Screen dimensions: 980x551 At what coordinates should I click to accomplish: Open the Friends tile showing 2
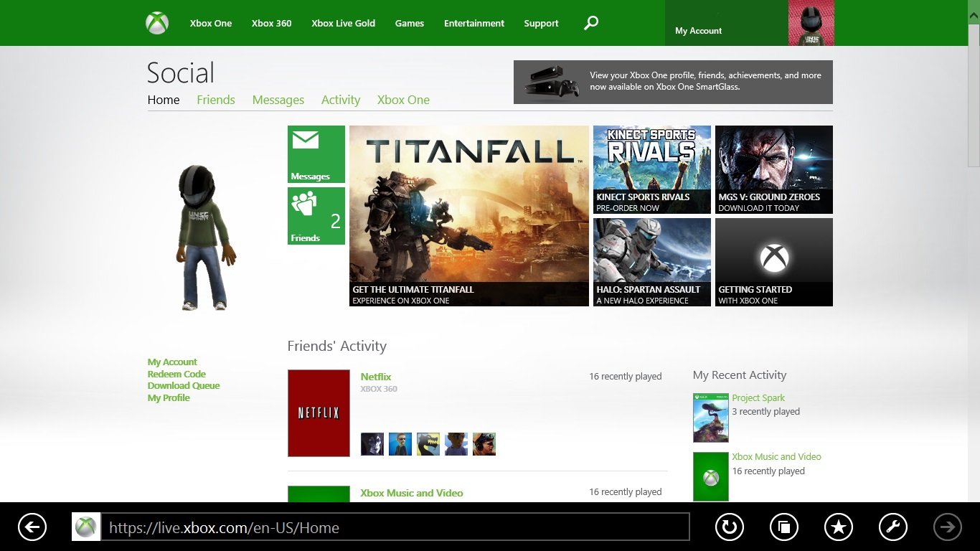[316, 216]
